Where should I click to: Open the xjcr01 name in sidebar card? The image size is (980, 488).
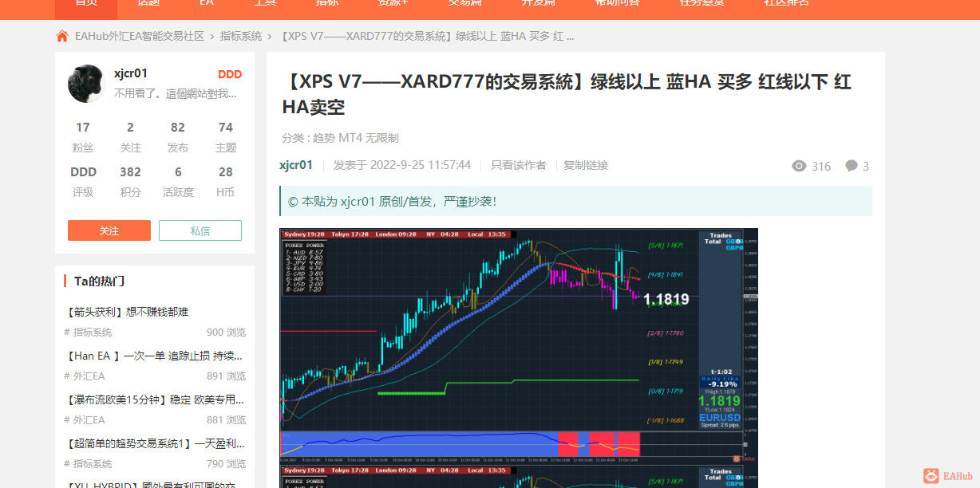[x=131, y=73]
